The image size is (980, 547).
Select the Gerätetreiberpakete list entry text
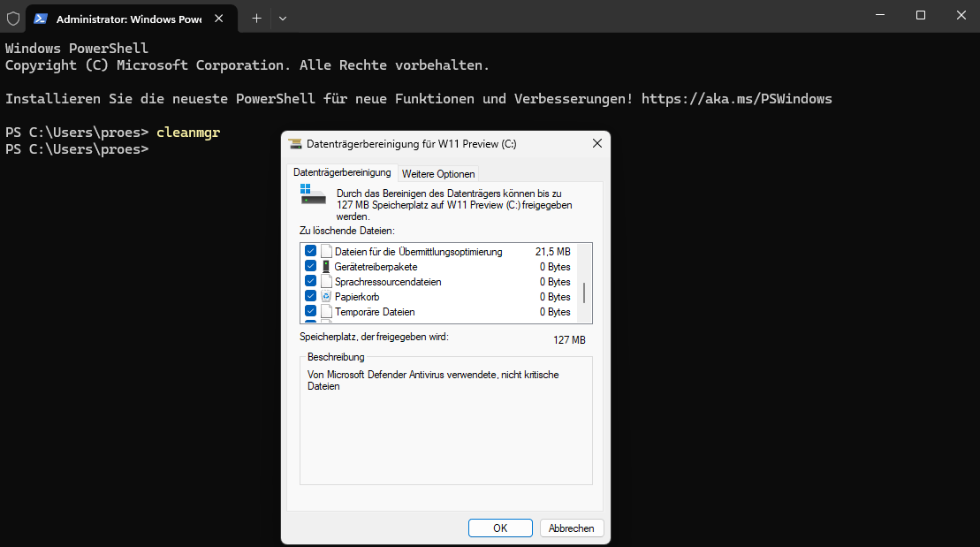click(376, 267)
